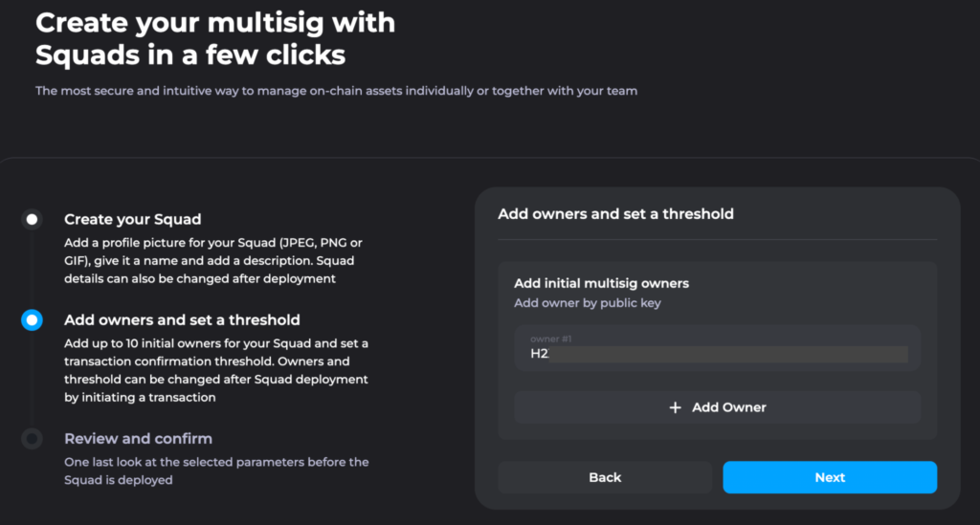
Task: Click the Next button
Action: [x=830, y=477]
